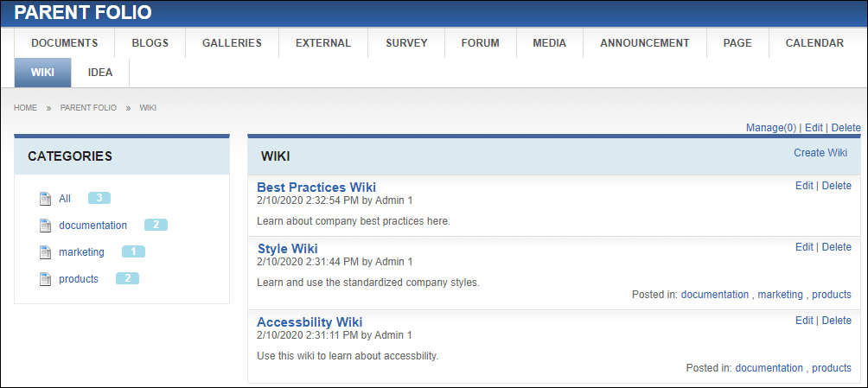Open the Accessbility Wiki title
This screenshot has width=868, height=388.
(x=310, y=322)
